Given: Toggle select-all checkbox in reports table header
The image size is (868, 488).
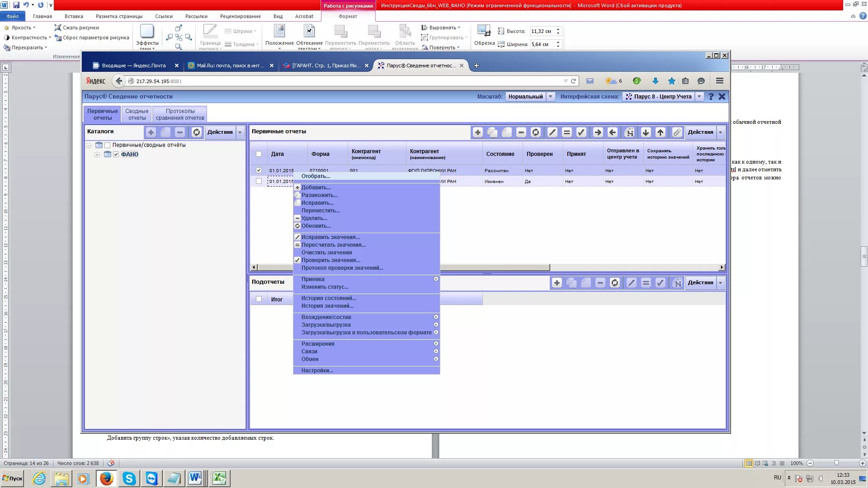Looking at the screenshot, I should pos(259,154).
